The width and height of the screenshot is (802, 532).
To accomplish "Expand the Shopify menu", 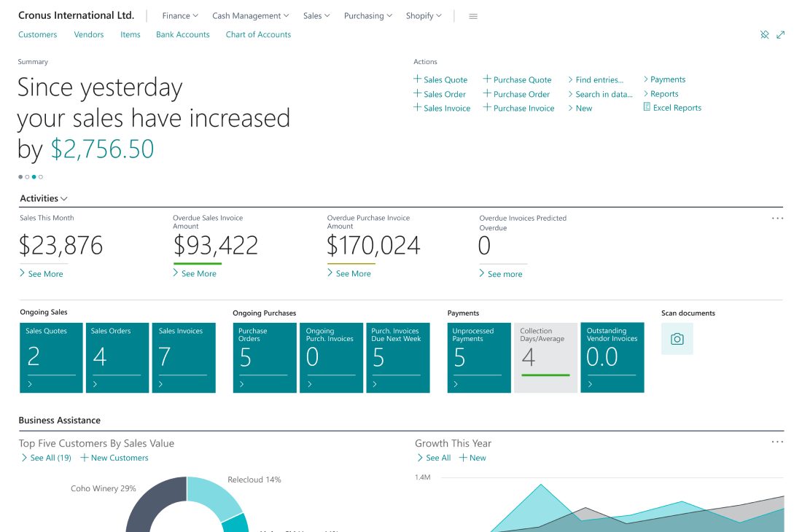I will pyautogui.click(x=424, y=16).
